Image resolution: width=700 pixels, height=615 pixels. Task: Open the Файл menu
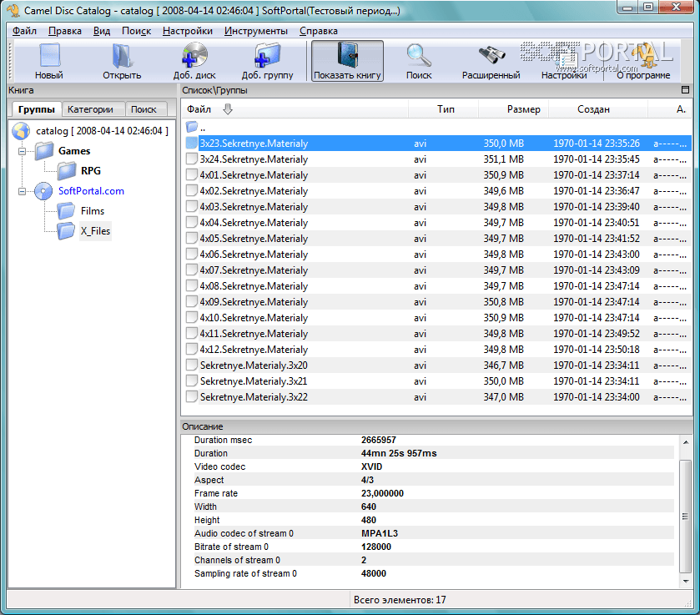24,31
